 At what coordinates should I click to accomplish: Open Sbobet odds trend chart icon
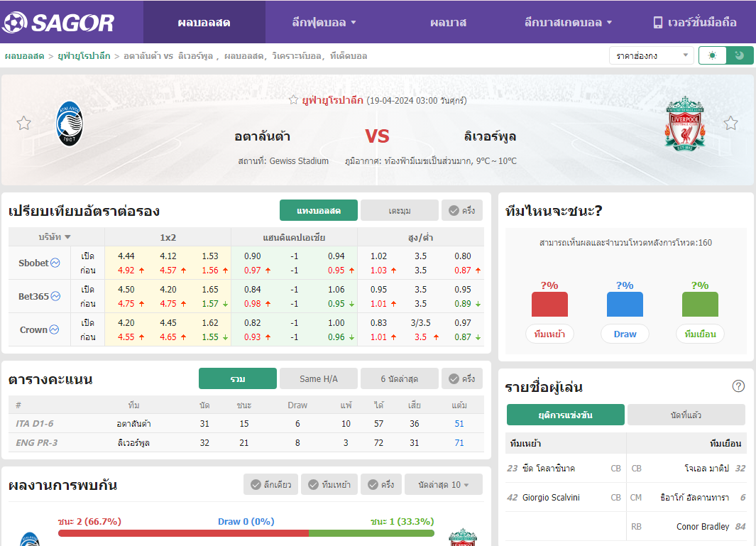click(x=55, y=263)
